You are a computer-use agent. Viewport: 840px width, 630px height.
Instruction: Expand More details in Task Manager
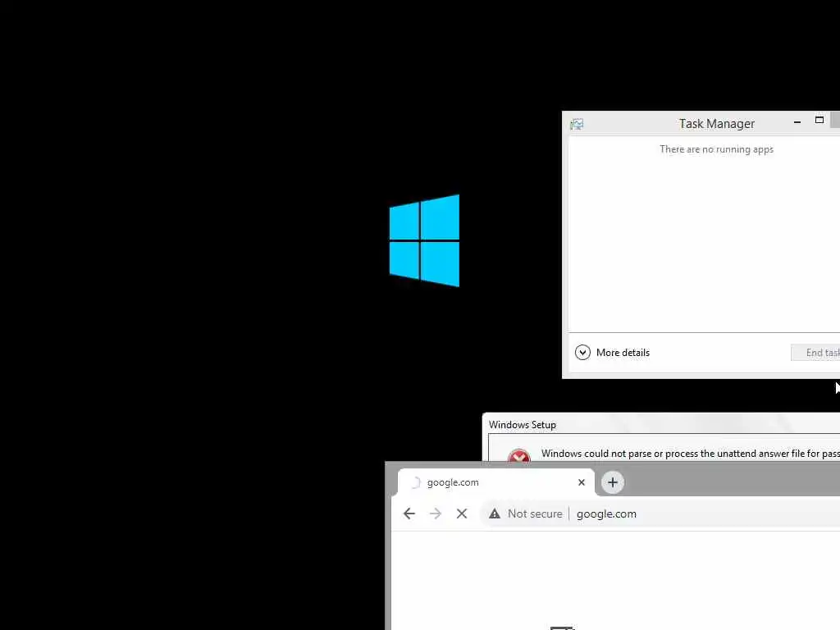click(x=612, y=353)
